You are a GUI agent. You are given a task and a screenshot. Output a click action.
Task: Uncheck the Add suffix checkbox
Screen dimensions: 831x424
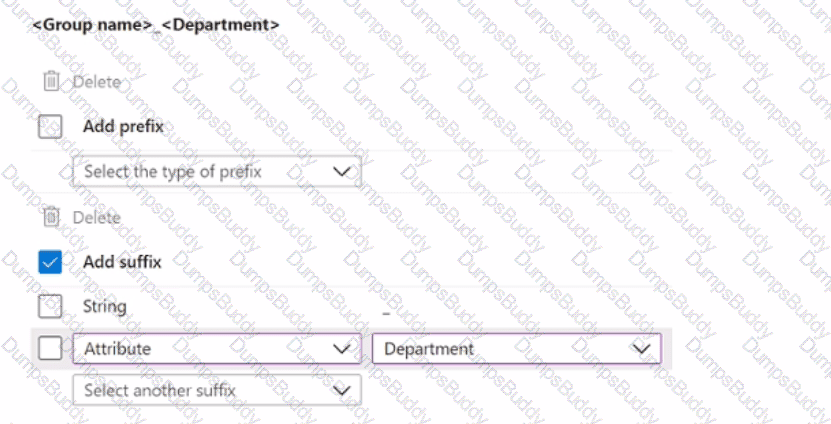50,262
